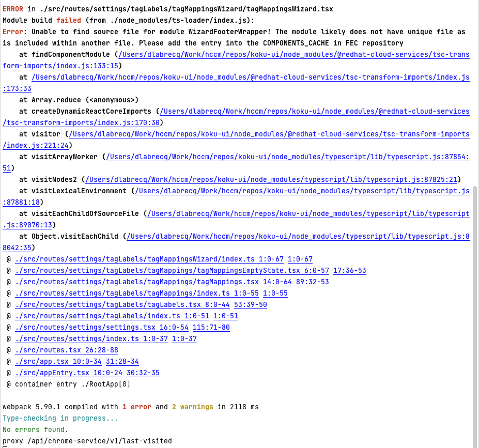The width and height of the screenshot is (479, 448).
Task: Click 'at Array.reduce (<anonymous>)' line
Action: tap(79, 100)
